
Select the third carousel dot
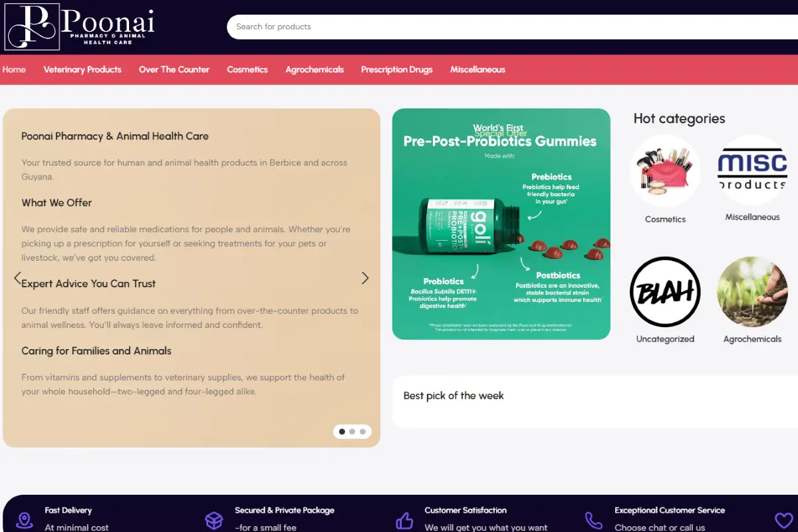click(362, 432)
